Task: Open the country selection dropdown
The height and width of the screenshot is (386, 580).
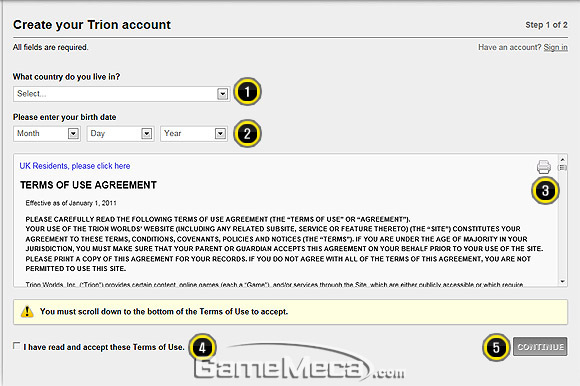Action: 121,94
